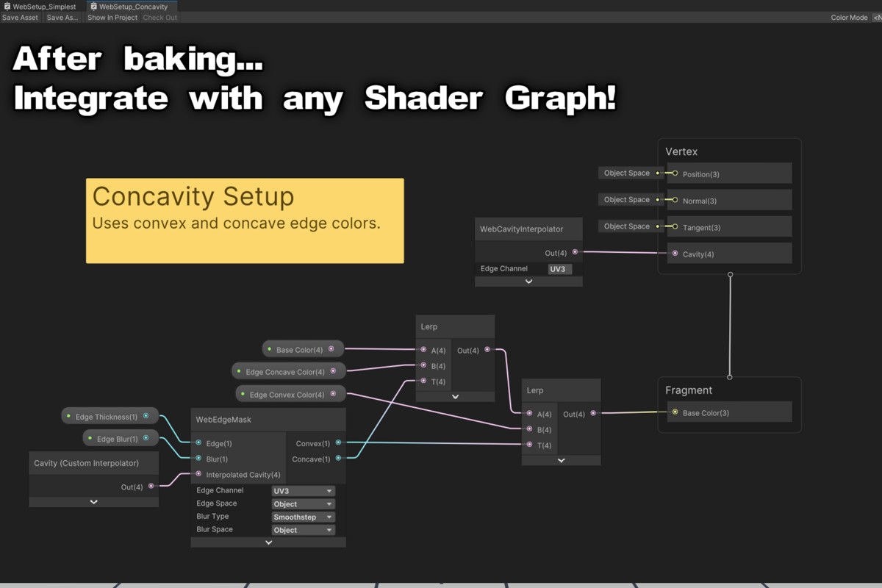Viewport: 882px width, 588px height.
Task: Click the Save Asset button
Action: [x=20, y=17]
